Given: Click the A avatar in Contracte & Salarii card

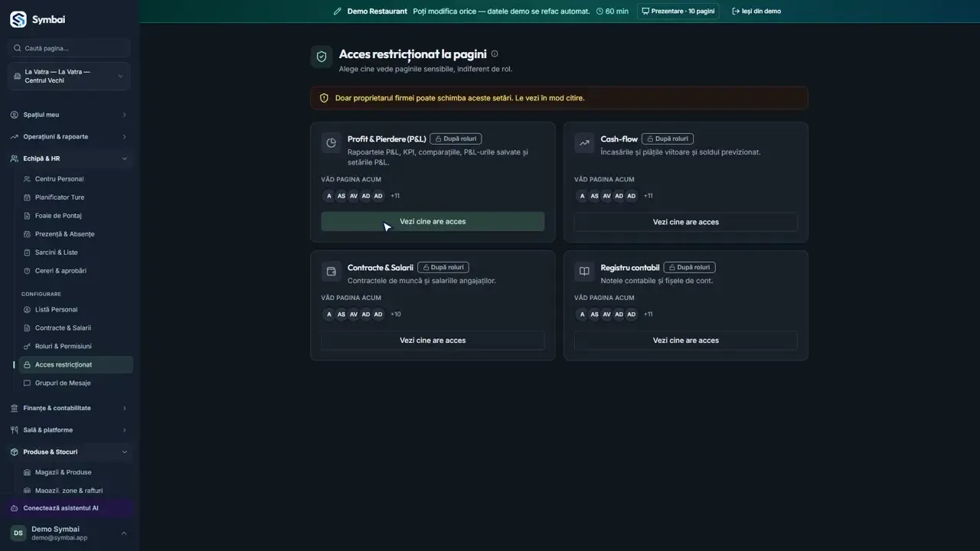Looking at the screenshot, I should click(x=329, y=315).
